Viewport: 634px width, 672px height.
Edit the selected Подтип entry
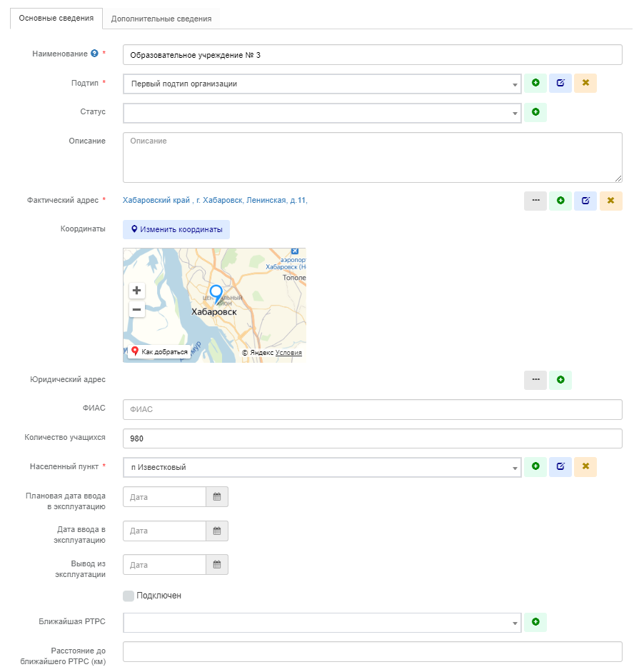coord(560,84)
